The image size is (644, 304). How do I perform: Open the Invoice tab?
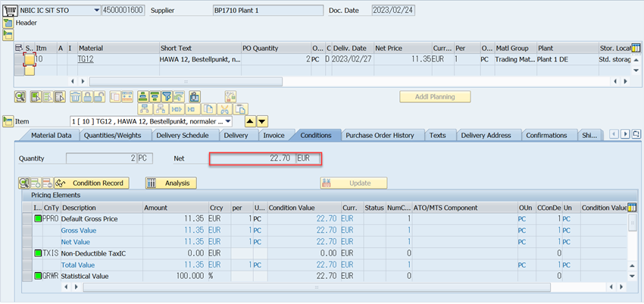point(274,135)
